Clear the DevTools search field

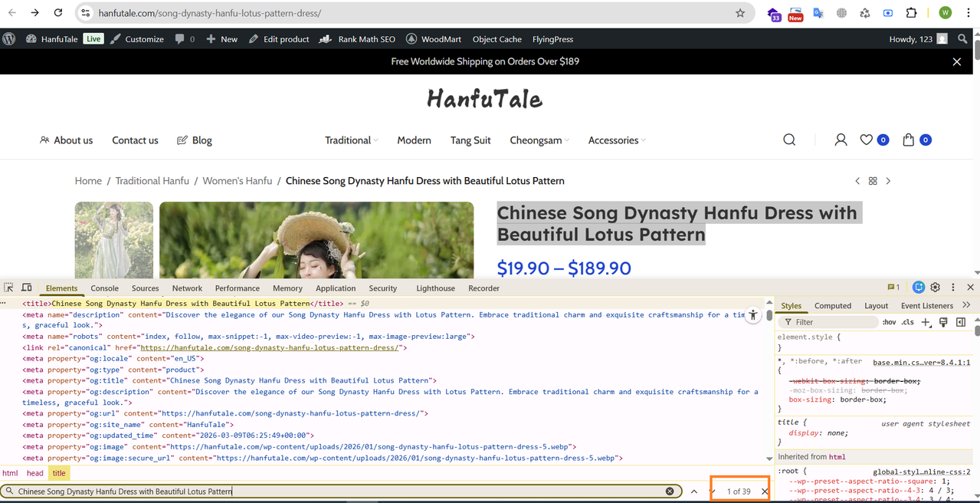pos(670,491)
